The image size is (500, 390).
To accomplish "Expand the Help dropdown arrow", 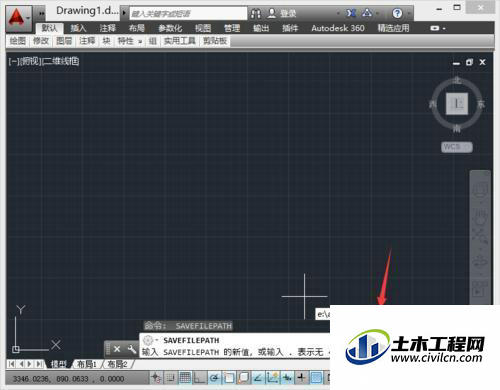I will [409, 14].
